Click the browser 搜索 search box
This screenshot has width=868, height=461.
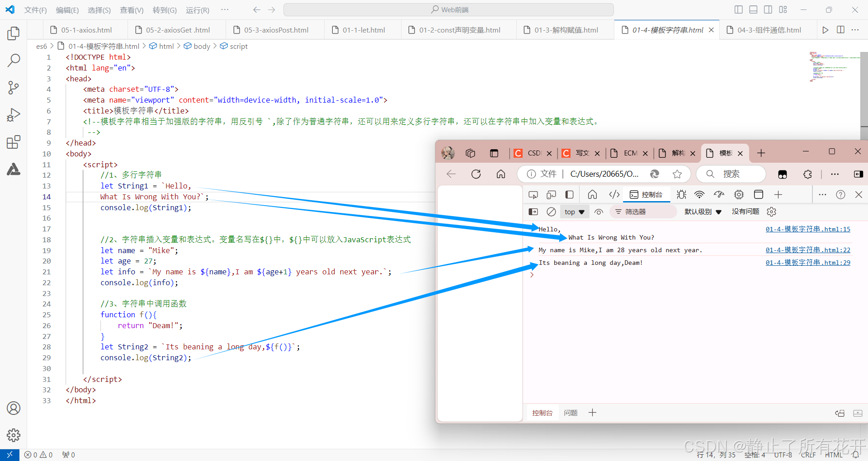pos(731,174)
